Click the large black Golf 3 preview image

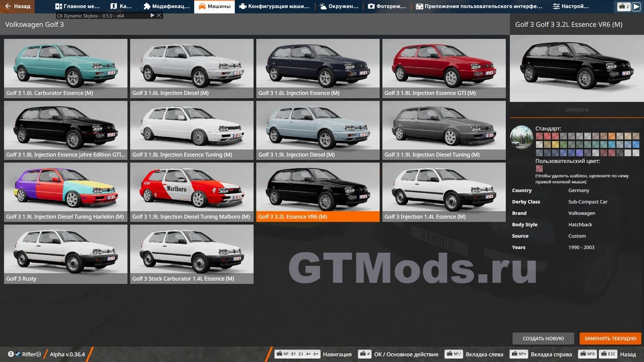[577, 68]
